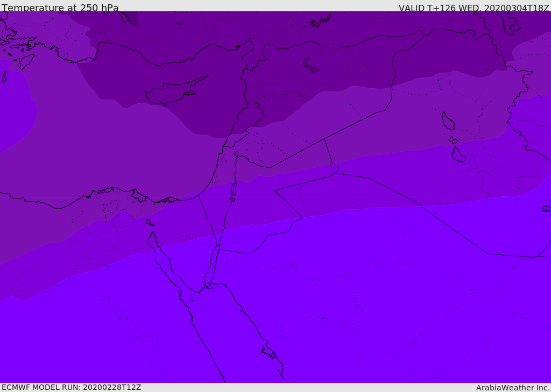Click the Dead Sea outline on the map
This screenshot has height=392, width=551.
[x=234, y=191]
